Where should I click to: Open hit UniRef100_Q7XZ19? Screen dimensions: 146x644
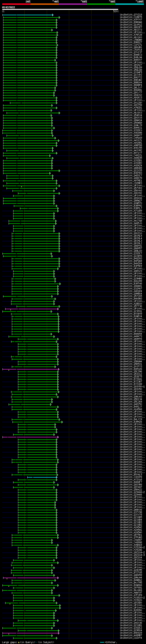click(131, 15)
